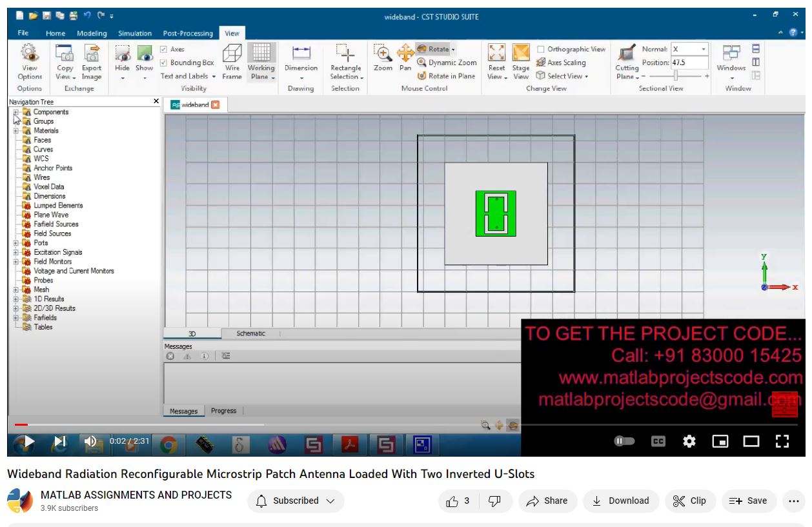
Task: Toggle the Axes checkbox
Action: pos(164,49)
